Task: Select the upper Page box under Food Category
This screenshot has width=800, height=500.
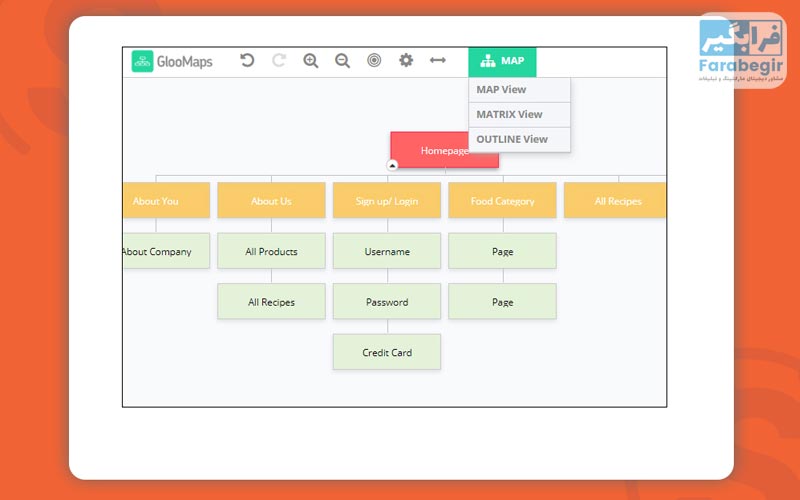Action: [503, 251]
